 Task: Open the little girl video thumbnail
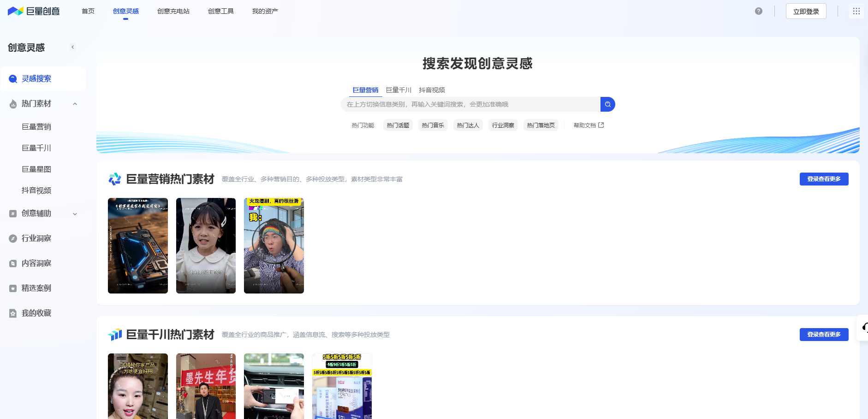coord(206,245)
